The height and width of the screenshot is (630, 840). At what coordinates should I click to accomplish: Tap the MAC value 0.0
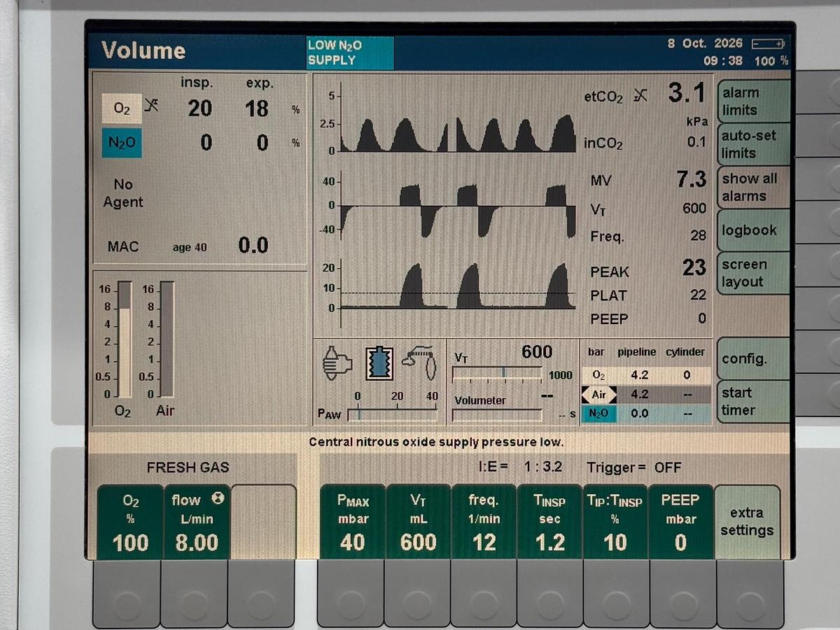(253, 245)
